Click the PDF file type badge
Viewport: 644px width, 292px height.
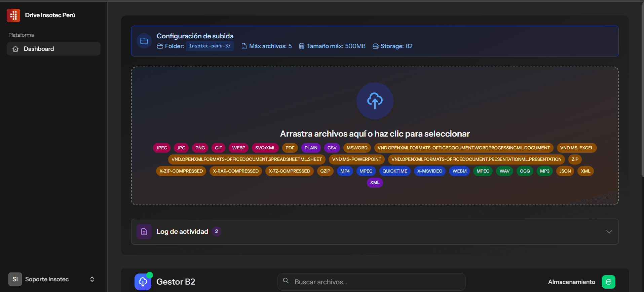click(290, 148)
